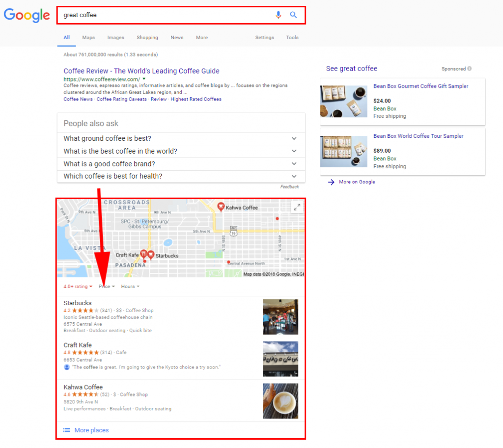Expand the map with the fullscreen arrows icon
This screenshot has width=503, height=448.
[x=297, y=207]
